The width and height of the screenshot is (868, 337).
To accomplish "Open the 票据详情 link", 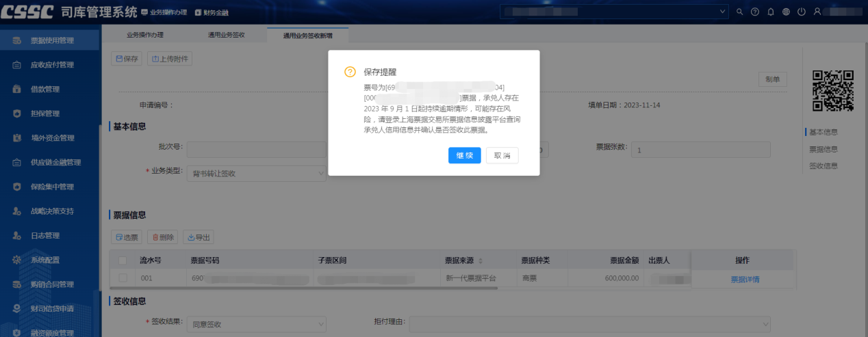I will (745, 279).
